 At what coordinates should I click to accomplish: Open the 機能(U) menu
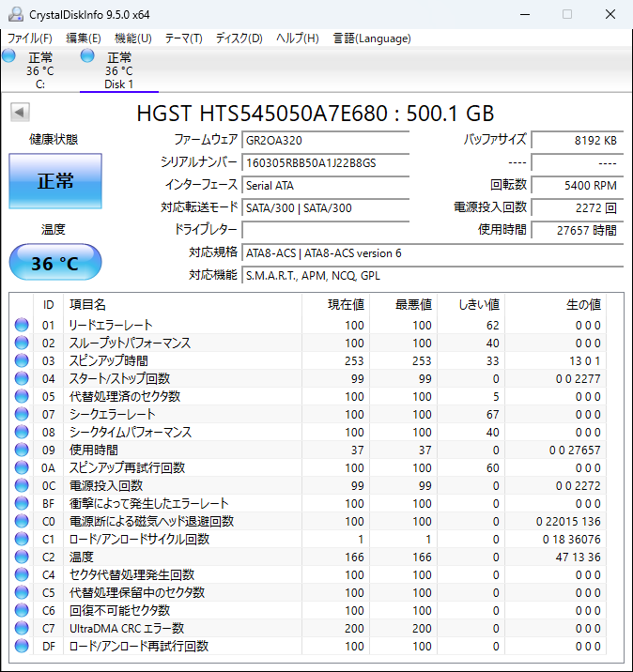pyautogui.click(x=133, y=38)
